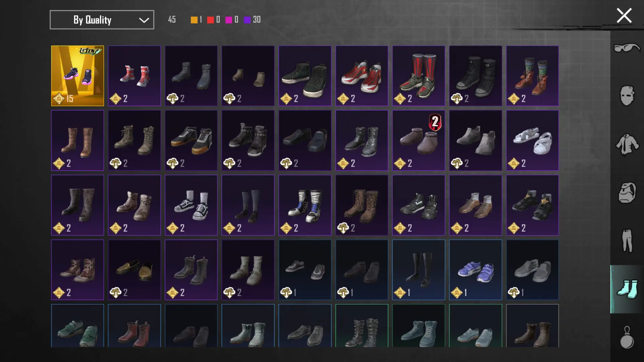
Task: Select the golden GILT sneakers item
Action: [x=77, y=76]
